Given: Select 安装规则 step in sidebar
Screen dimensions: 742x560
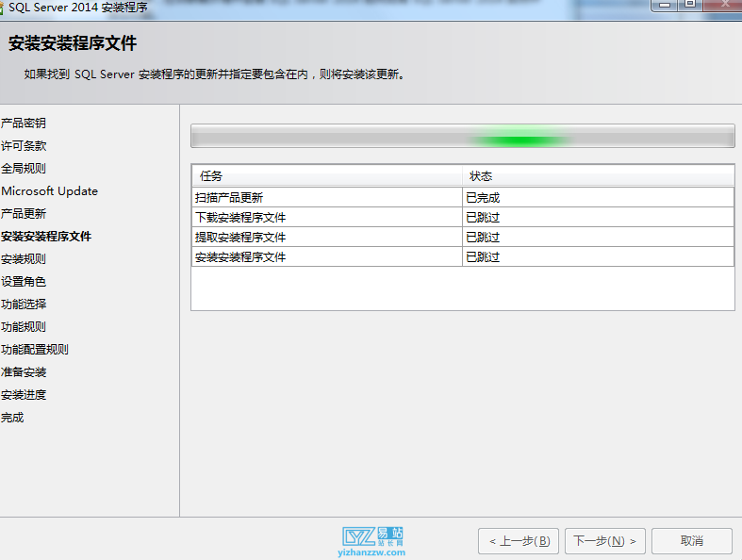Looking at the screenshot, I should pos(24,259).
